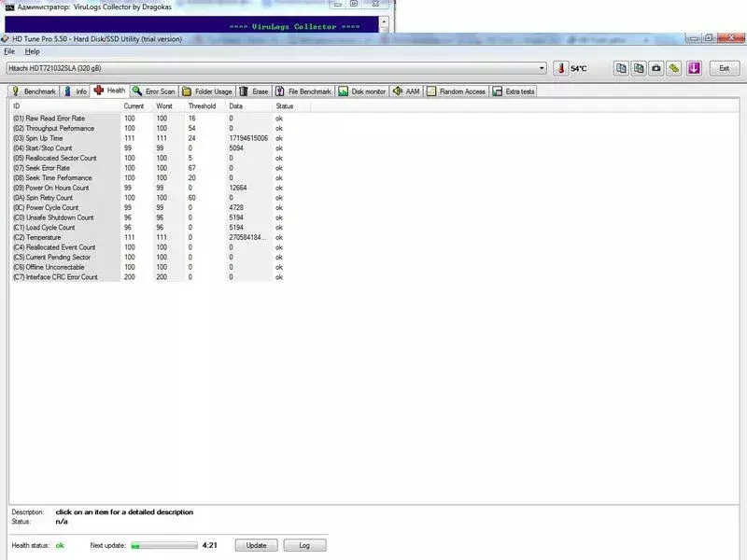Select the (08) Seek Time Performance row
747x560 pixels.
pos(148,177)
